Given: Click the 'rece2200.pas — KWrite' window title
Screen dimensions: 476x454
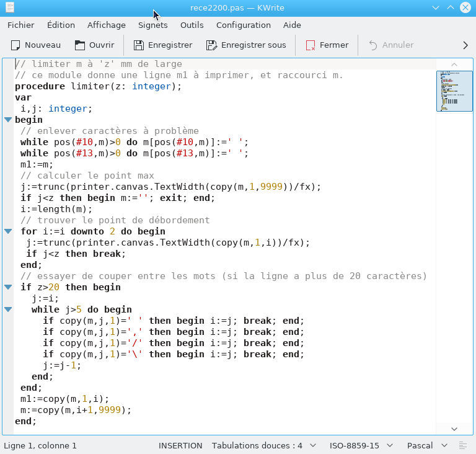Looking at the screenshot, I should (237, 7).
